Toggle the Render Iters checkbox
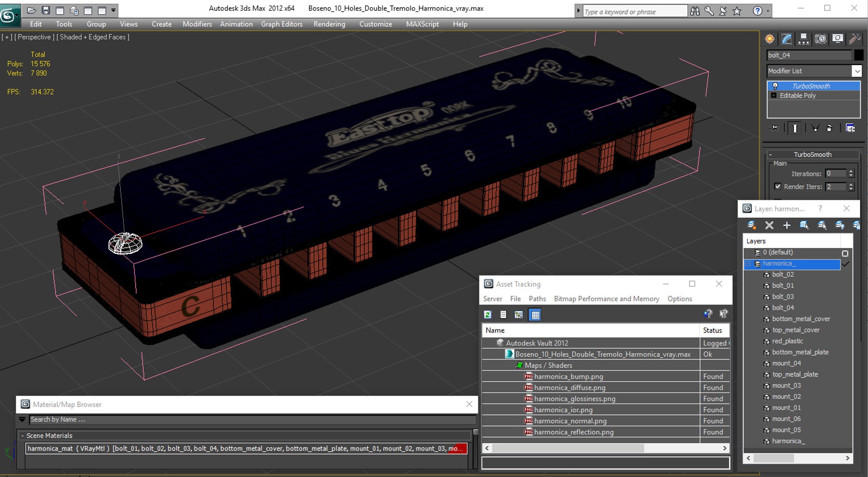This screenshot has width=868, height=477. [x=778, y=187]
